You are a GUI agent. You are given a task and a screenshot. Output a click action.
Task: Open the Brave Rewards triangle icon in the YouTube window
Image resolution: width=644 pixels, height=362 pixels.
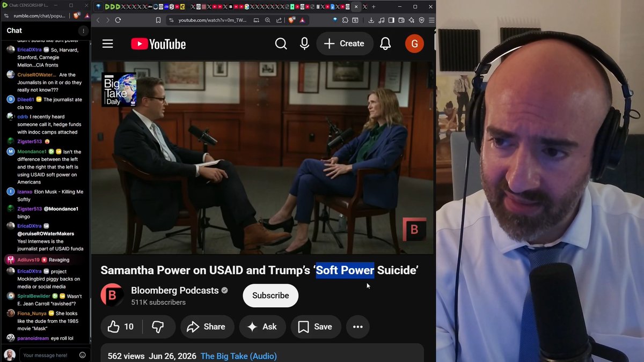pyautogui.click(x=302, y=20)
